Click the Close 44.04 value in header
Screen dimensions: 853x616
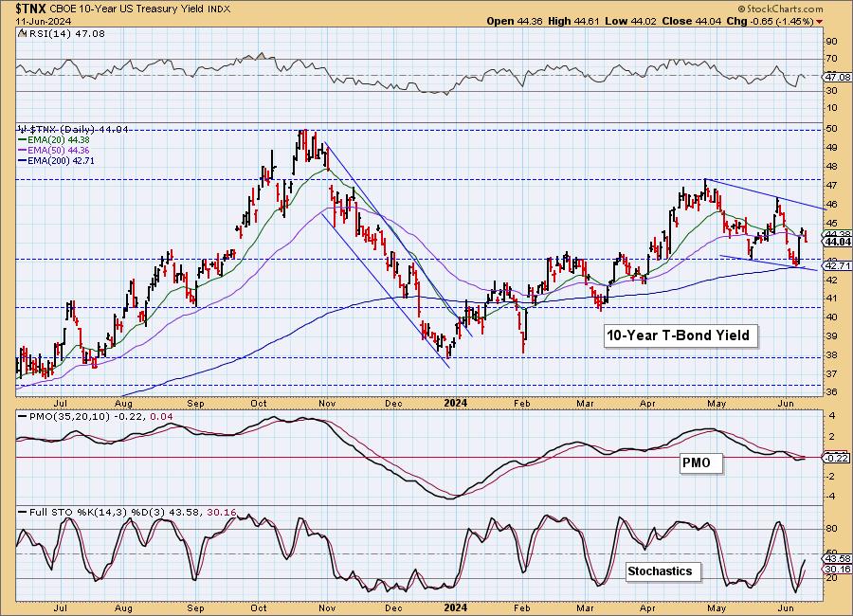point(693,21)
